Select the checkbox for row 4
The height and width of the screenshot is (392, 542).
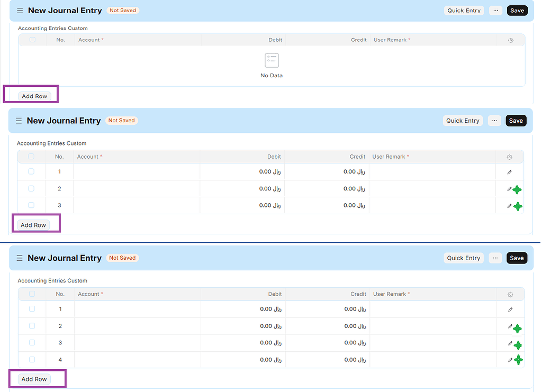(32, 360)
